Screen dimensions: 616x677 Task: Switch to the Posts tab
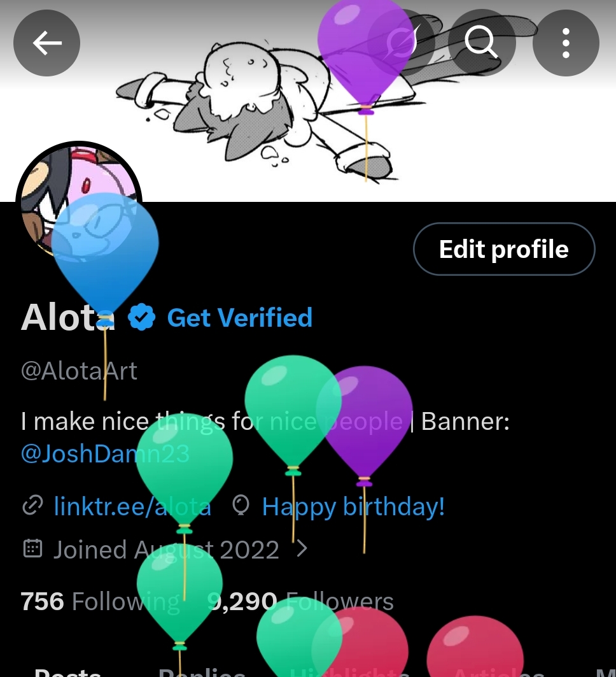click(x=67, y=672)
